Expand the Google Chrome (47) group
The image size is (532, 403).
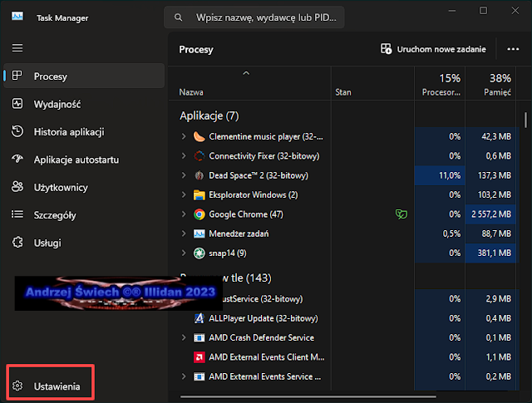point(184,214)
